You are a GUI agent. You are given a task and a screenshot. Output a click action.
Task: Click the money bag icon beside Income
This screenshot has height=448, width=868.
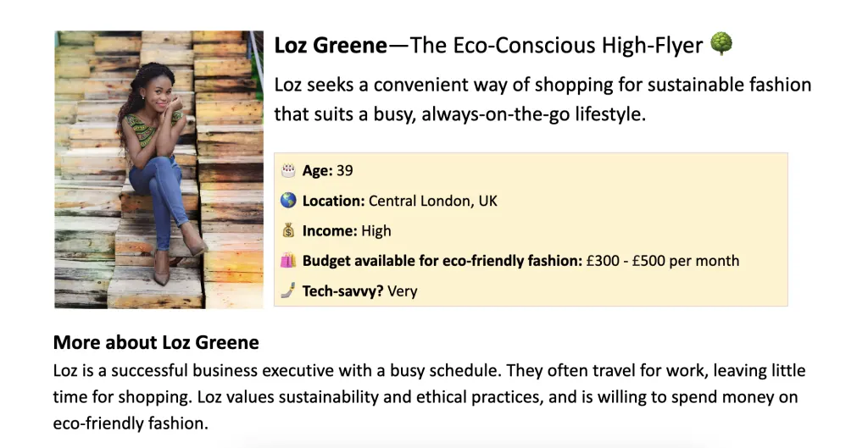[288, 230]
